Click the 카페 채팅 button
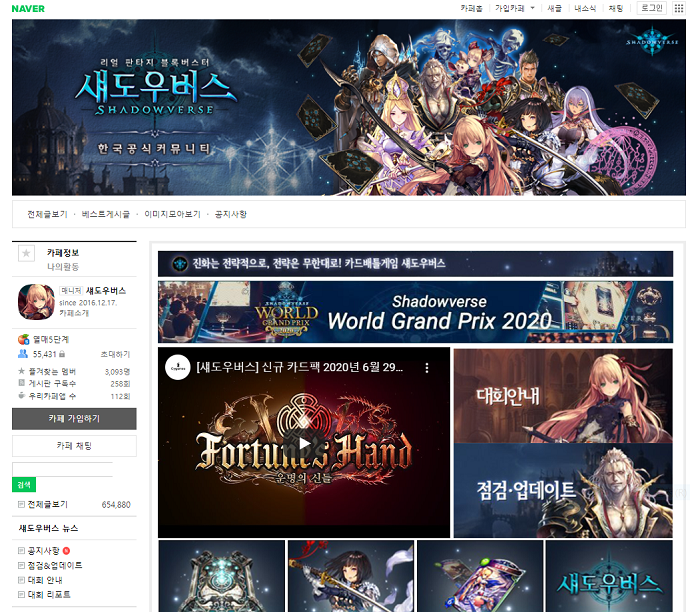 (74, 446)
